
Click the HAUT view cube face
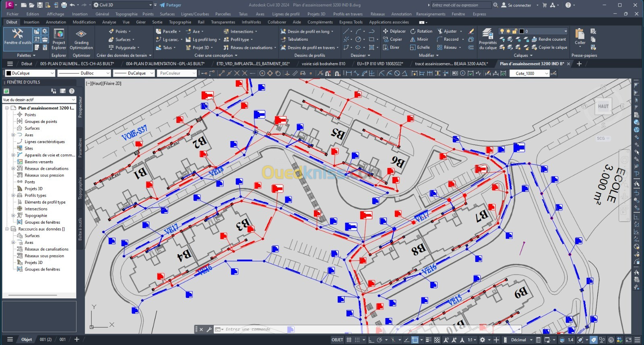(x=603, y=106)
